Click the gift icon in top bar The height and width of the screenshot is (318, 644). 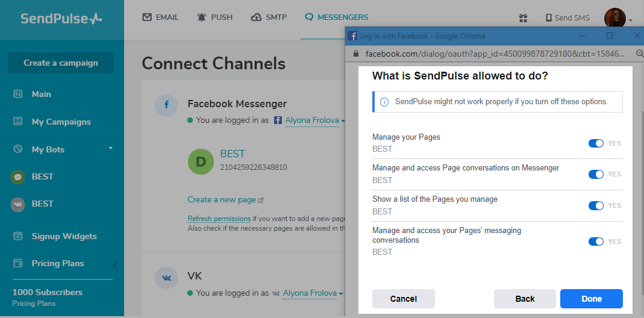(x=523, y=17)
